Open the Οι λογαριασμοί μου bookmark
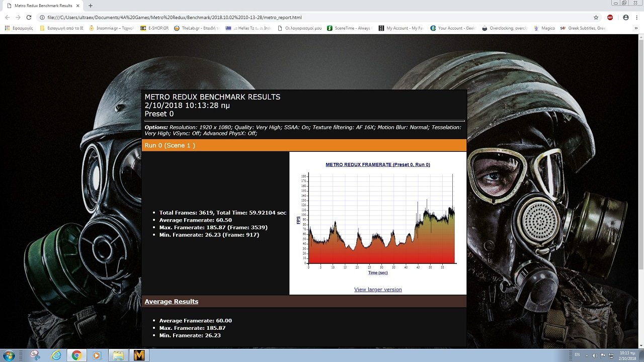644x362 pixels. [x=300, y=28]
